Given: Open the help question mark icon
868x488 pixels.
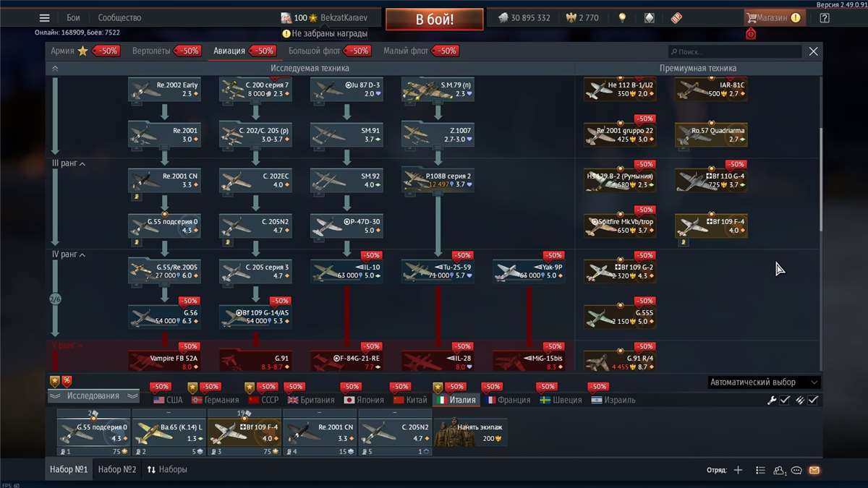Looking at the screenshot, I should [x=825, y=18].
